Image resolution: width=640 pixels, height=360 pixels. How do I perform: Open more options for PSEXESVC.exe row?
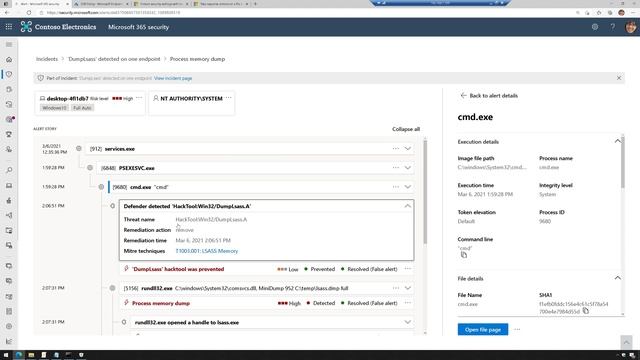point(396,168)
